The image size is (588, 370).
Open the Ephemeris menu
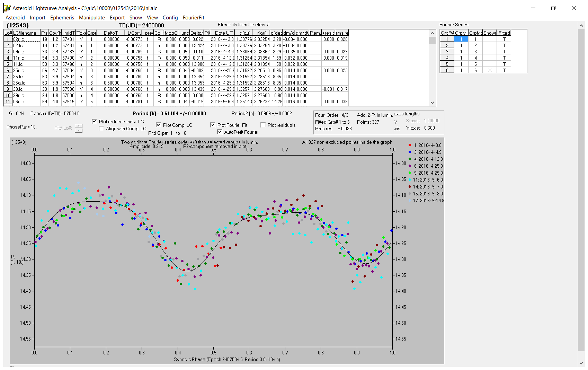pyautogui.click(x=62, y=18)
